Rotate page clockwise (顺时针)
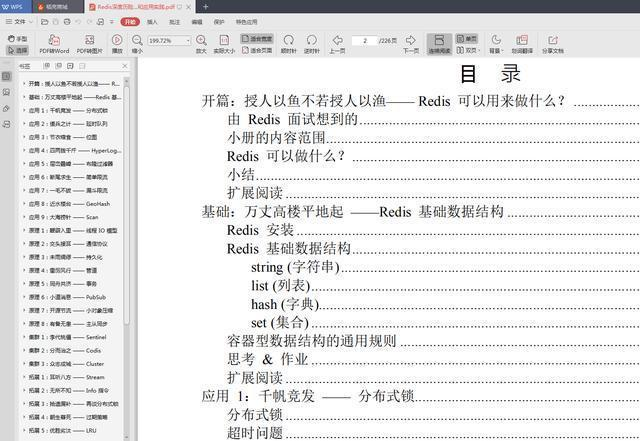 pyautogui.click(x=289, y=44)
